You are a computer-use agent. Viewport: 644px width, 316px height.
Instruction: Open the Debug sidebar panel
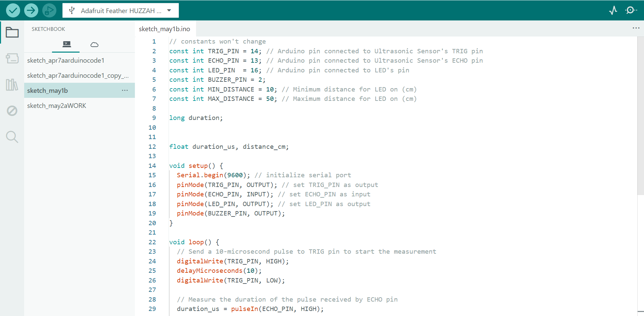tap(12, 111)
